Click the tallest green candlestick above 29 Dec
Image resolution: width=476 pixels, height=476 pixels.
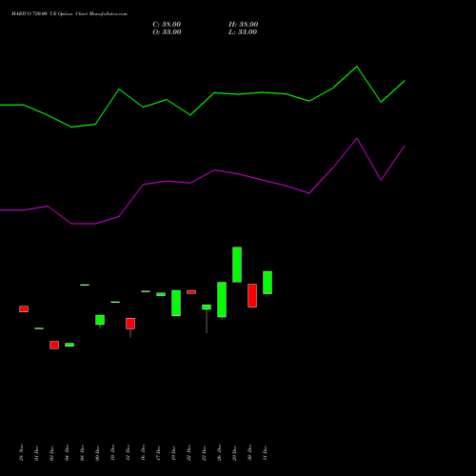[x=237, y=265]
